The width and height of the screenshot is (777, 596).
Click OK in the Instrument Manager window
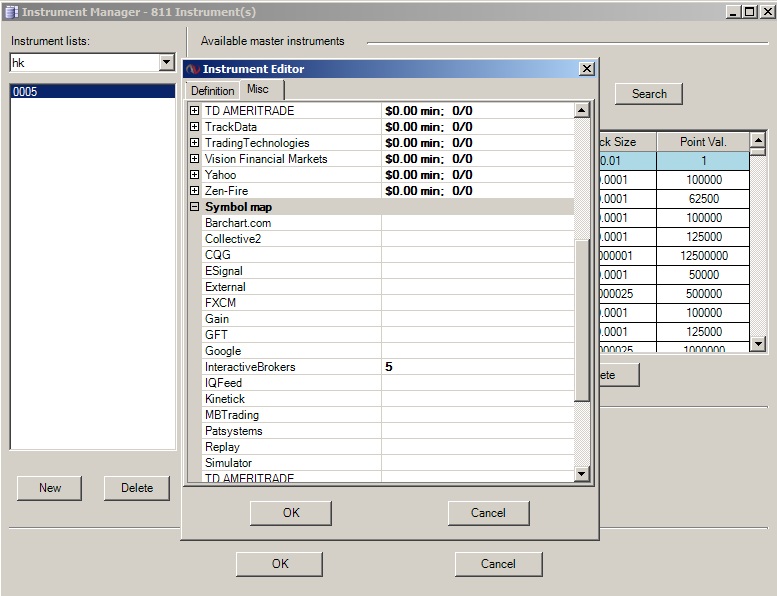pos(279,564)
